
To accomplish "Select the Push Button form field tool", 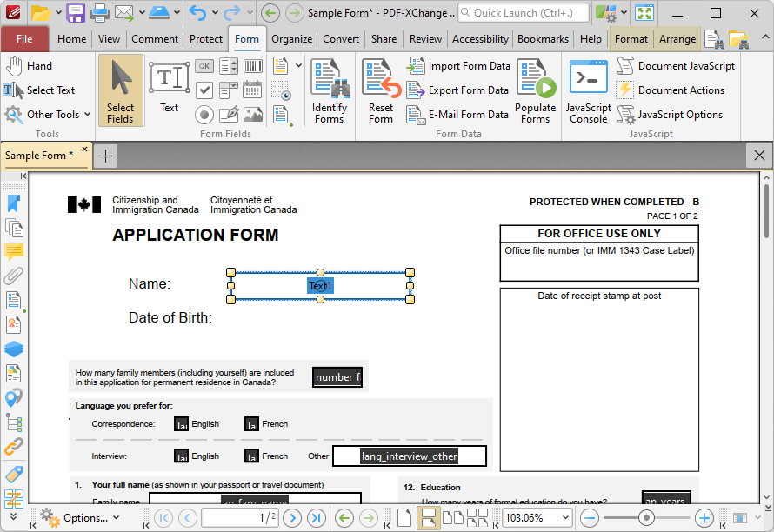I will click(204, 65).
